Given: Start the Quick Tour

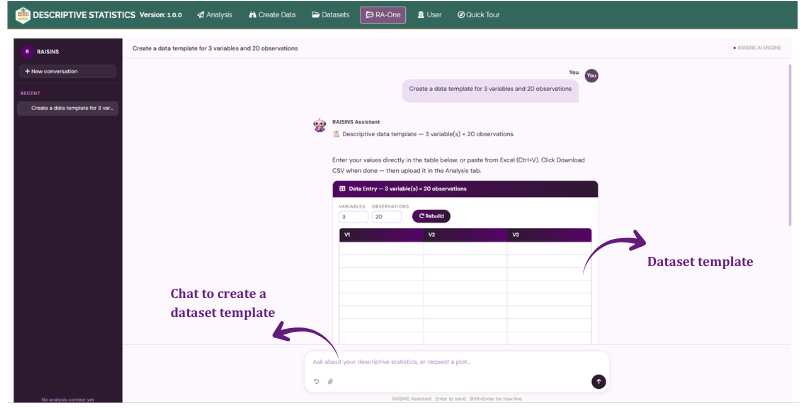Looking at the screenshot, I should pos(479,15).
